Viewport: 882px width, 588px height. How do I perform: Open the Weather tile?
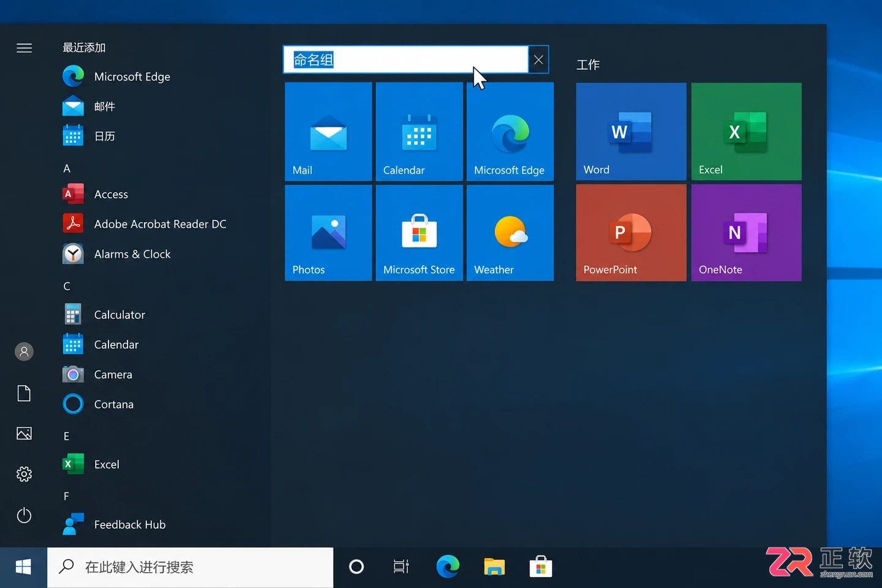click(x=510, y=233)
